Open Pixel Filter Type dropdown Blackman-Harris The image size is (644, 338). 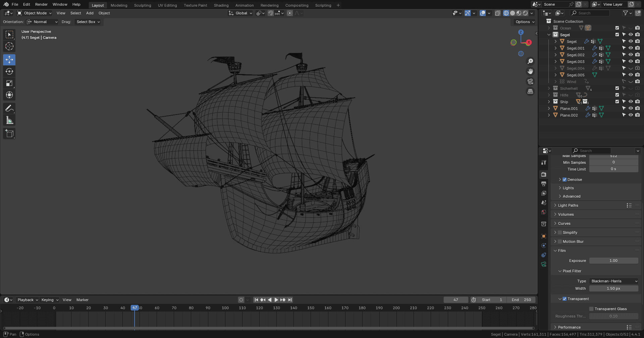click(614, 281)
